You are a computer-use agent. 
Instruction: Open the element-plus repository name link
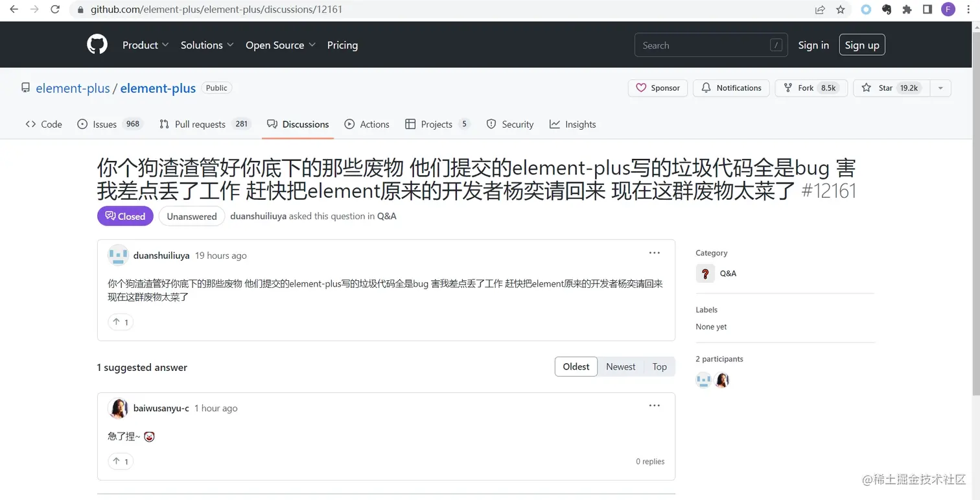coord(157,88)
